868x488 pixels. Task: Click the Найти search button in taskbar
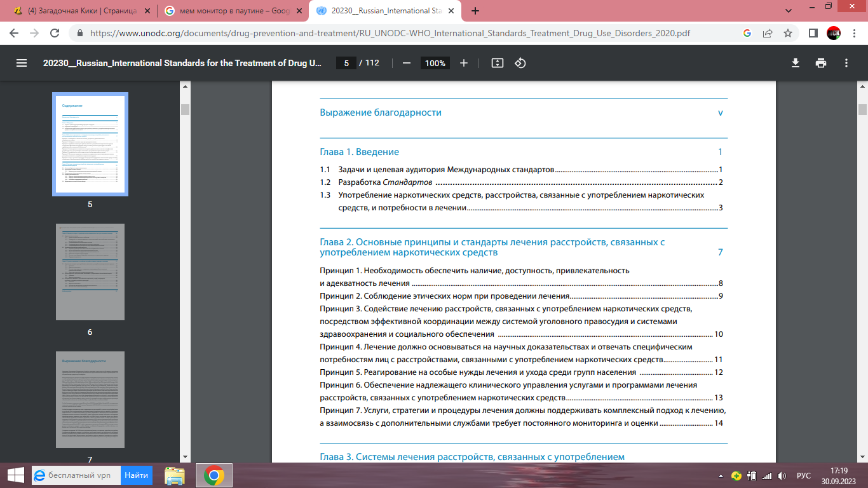coord(136,475)
